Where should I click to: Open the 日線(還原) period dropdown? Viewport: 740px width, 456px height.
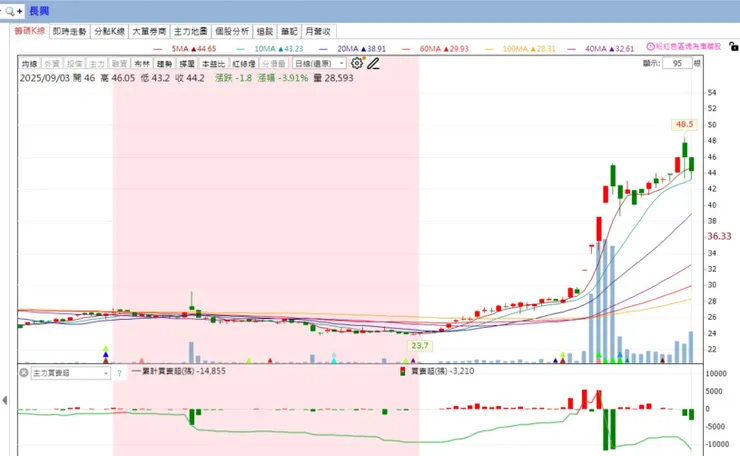pos(319,63)
